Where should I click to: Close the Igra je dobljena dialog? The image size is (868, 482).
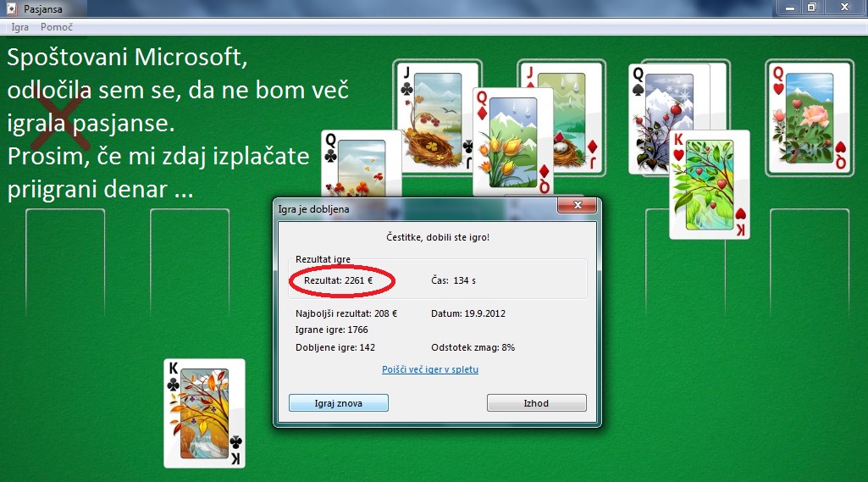(578, 205)
